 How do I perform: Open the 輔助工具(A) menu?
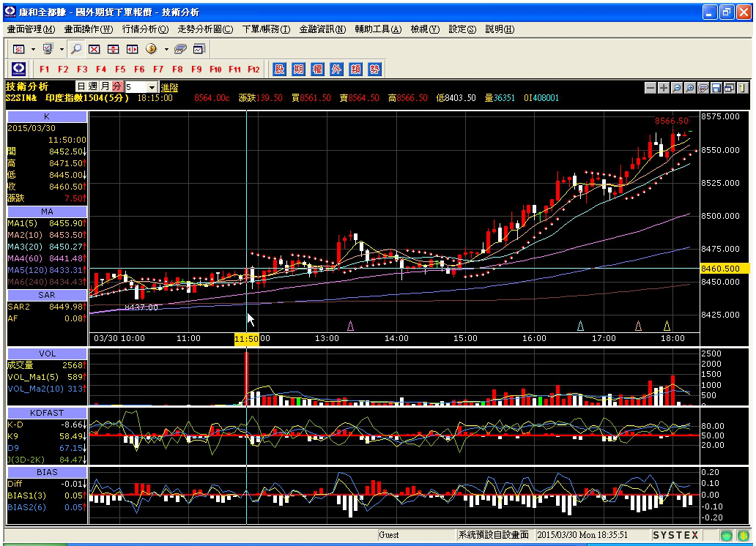[x=378, y=29]
